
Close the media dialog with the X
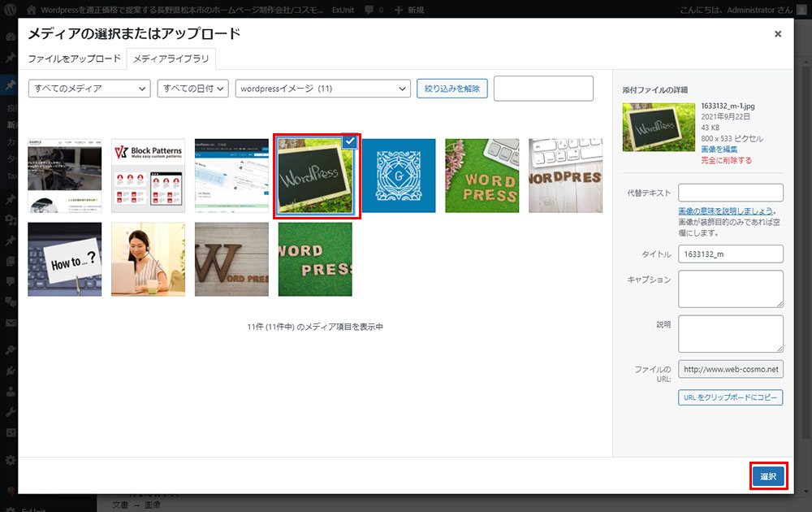click(x=778, y=34)
